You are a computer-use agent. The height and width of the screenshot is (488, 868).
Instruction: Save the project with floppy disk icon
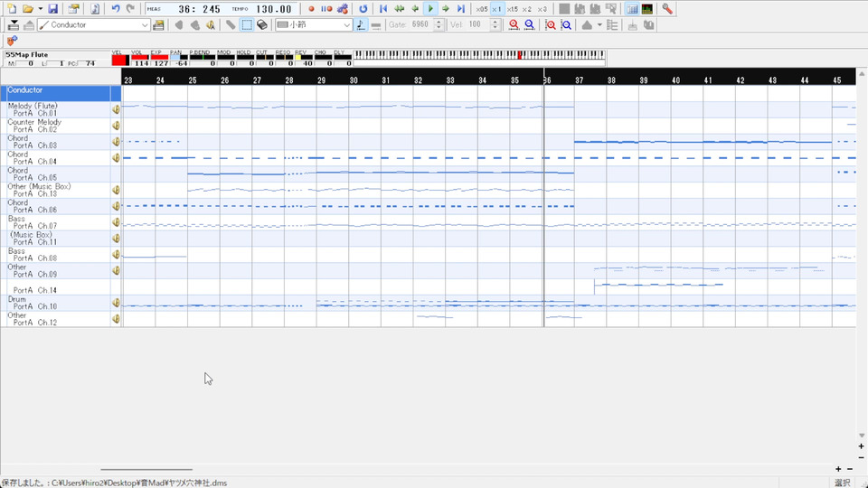[53, 9]
